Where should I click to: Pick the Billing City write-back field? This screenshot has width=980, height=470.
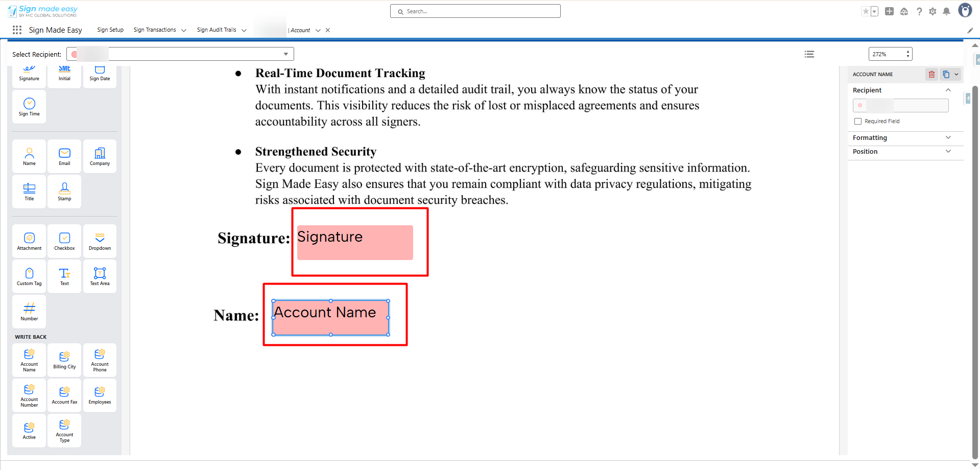click(x=64, y=360)
